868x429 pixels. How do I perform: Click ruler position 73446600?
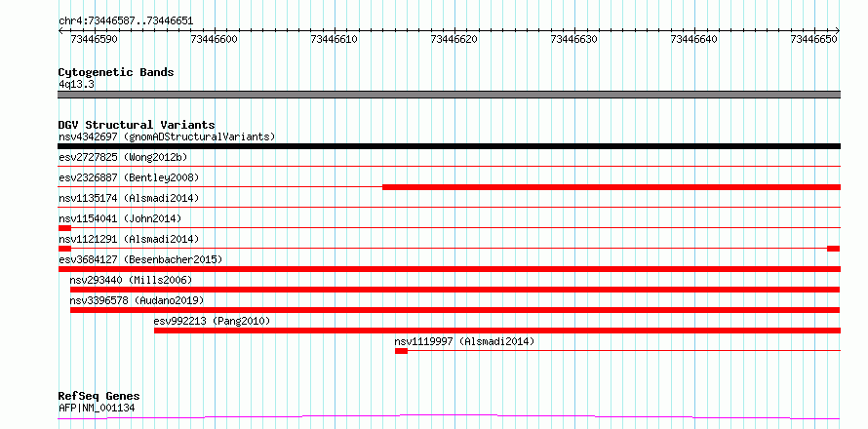[x=215, y=39]
